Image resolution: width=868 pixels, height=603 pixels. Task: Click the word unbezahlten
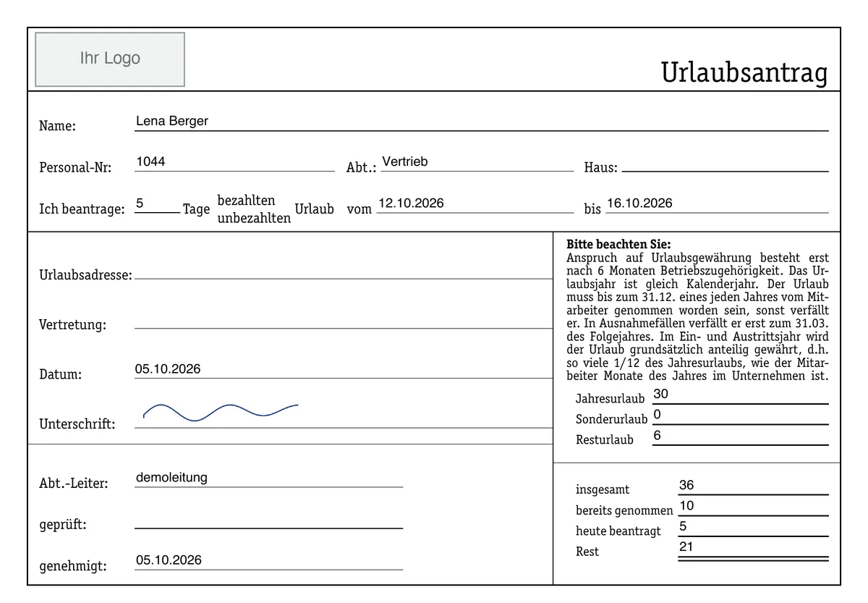pyautogui.click(x=254, y=218)
